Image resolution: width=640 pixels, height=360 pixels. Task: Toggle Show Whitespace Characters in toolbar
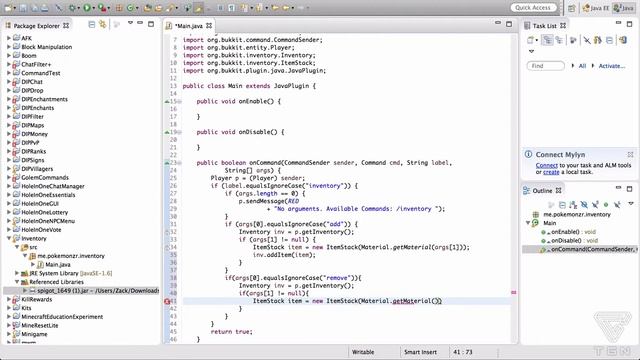tap(231, 8)
